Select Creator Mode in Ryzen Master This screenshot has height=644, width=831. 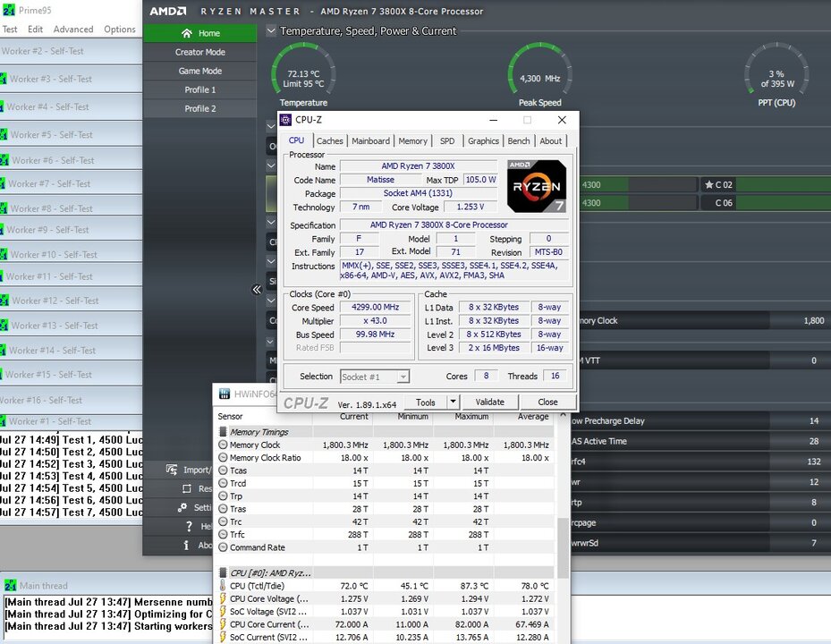pos(199,52)
